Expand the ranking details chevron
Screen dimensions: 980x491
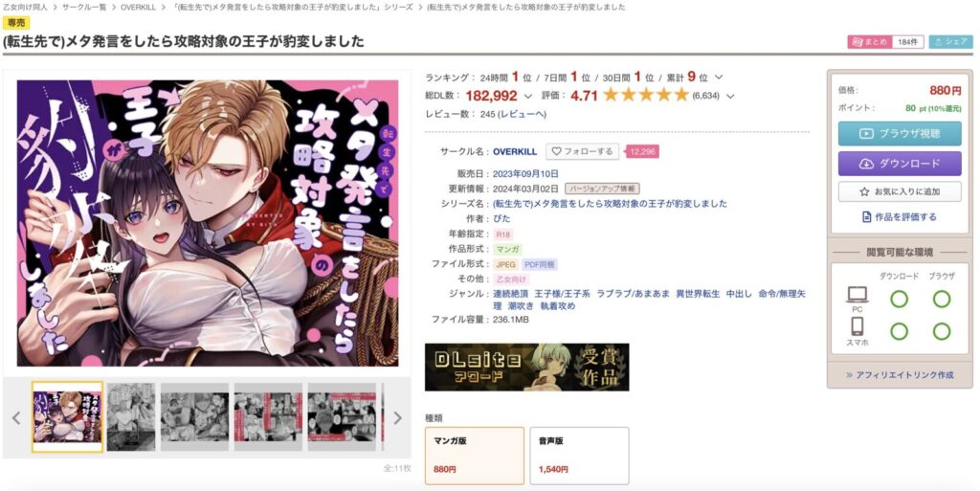click(719, 78)
